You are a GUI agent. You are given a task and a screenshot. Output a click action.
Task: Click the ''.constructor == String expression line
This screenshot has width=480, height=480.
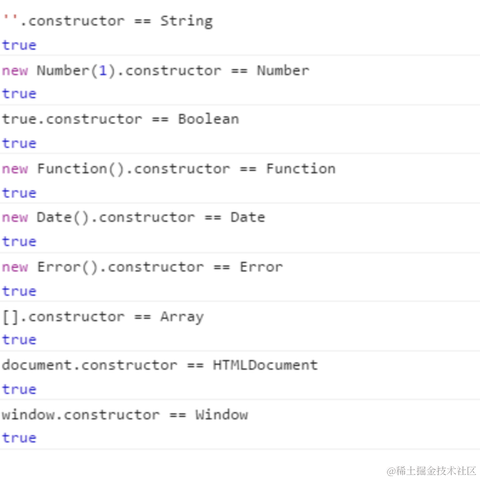coord(108,21)
